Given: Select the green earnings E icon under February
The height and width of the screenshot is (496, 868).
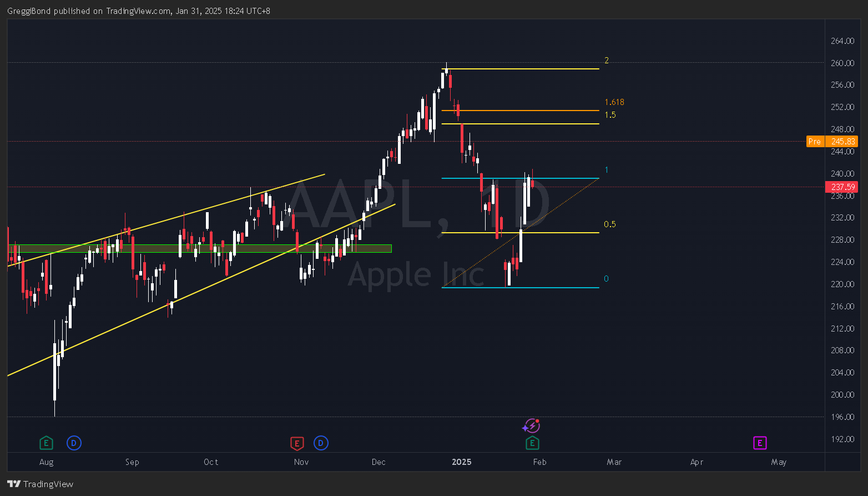Looking at the screenshot, I should 532,443.
